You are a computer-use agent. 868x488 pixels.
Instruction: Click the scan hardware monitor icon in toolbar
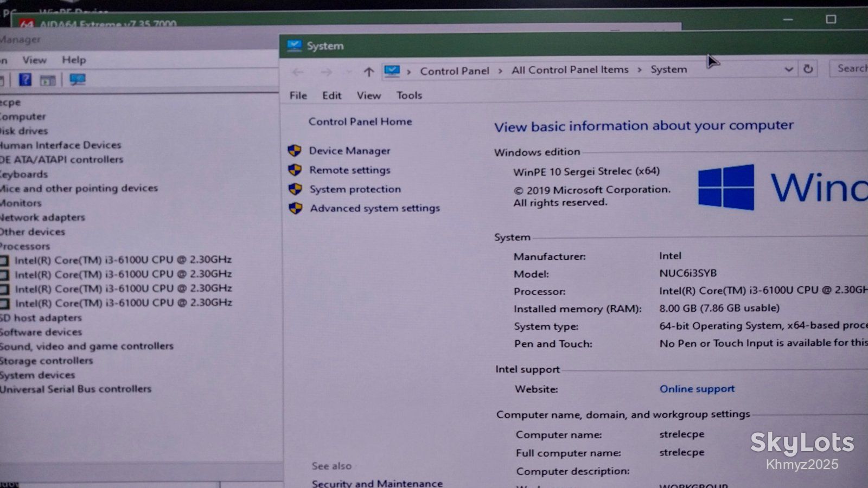point(78,80)
